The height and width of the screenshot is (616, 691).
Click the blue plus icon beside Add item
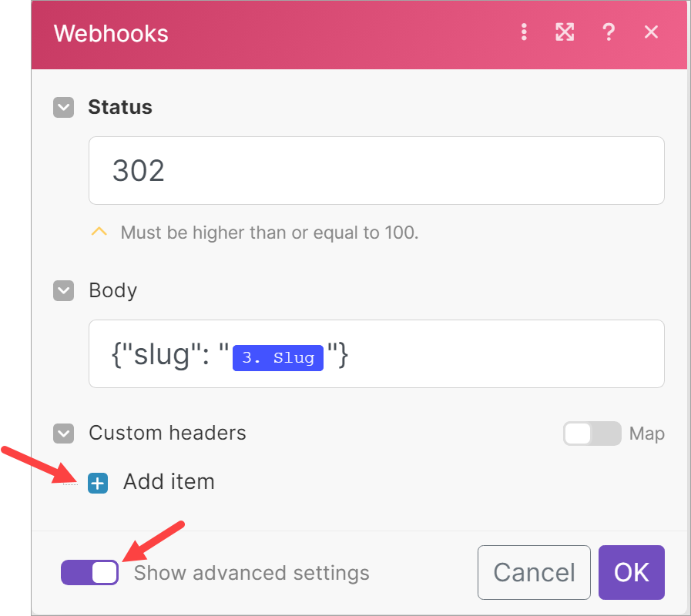pos(98,483)
